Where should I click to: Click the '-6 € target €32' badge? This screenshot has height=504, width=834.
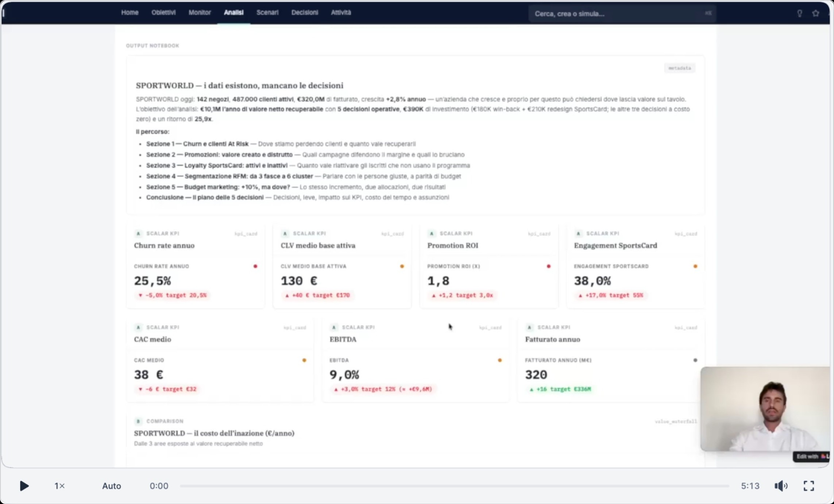(x=167, y=389)
